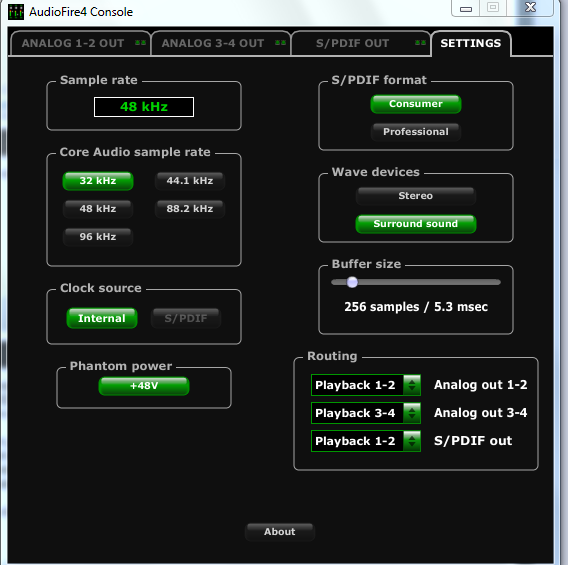Click the Buffer size slider handle

pyautogui.click(x=352, y=282)
